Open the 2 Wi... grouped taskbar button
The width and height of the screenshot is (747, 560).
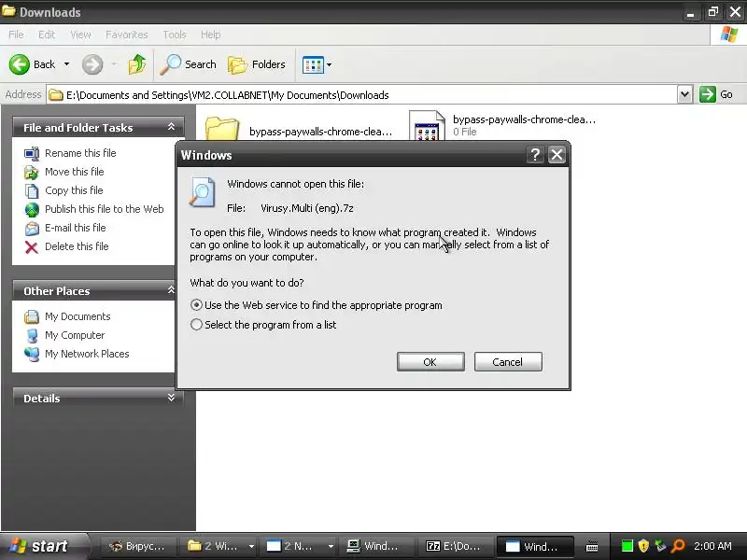(220, 546)
